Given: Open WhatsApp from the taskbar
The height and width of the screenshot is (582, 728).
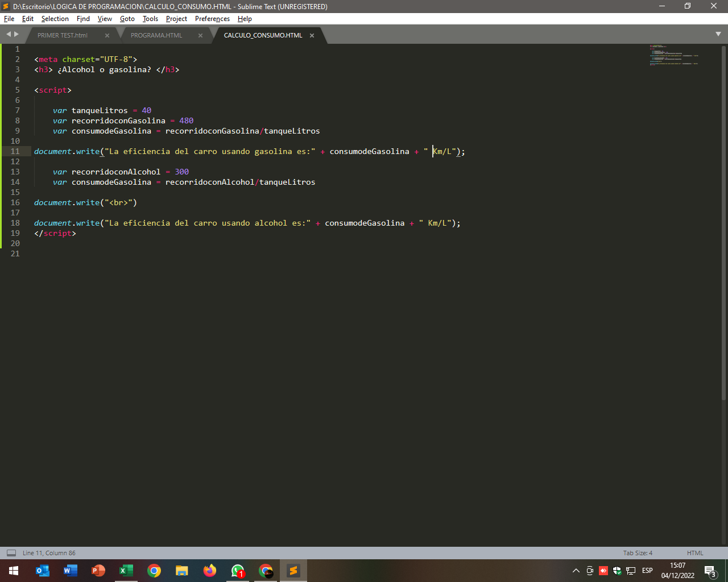Looking at the screenshot, I should click(238, 571).
